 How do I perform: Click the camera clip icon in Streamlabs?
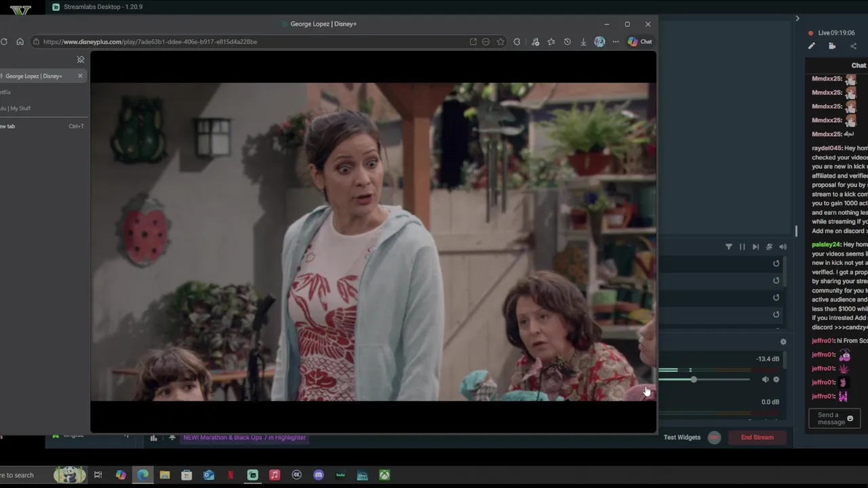click(832, 46)
